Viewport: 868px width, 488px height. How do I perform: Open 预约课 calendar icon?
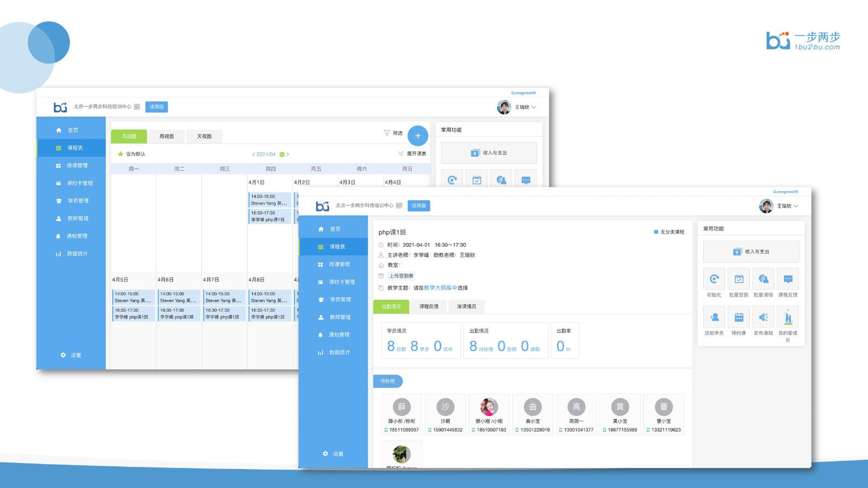click(739, 317)
